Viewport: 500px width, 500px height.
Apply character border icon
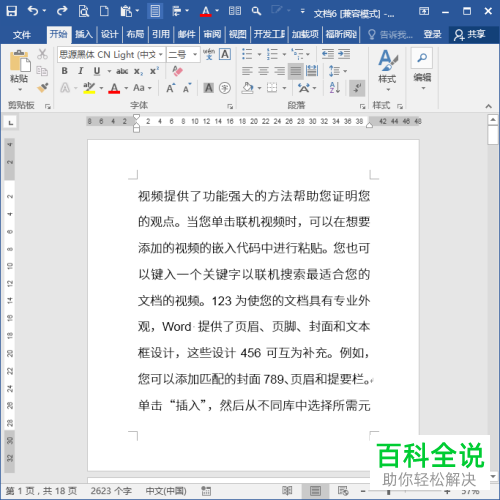point(225,54)
